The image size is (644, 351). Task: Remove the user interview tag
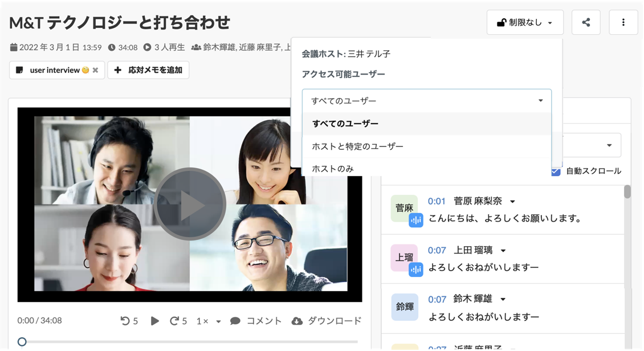tap(95, 70)
